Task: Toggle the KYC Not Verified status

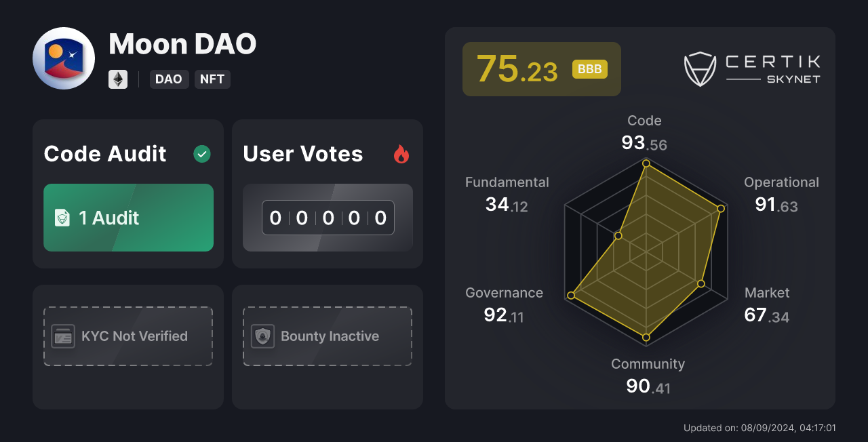Action: tap(127, 336)
